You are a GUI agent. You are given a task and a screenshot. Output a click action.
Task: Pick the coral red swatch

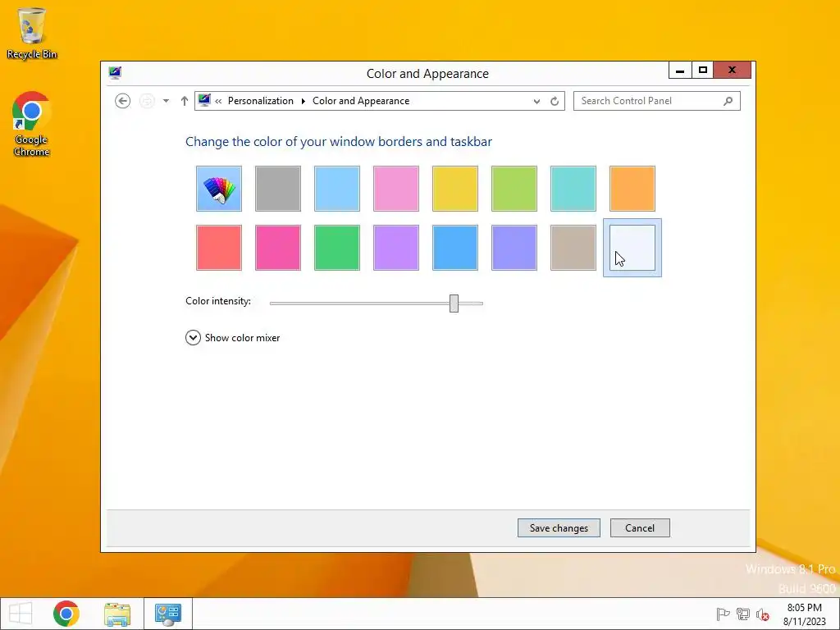[218, 248]
